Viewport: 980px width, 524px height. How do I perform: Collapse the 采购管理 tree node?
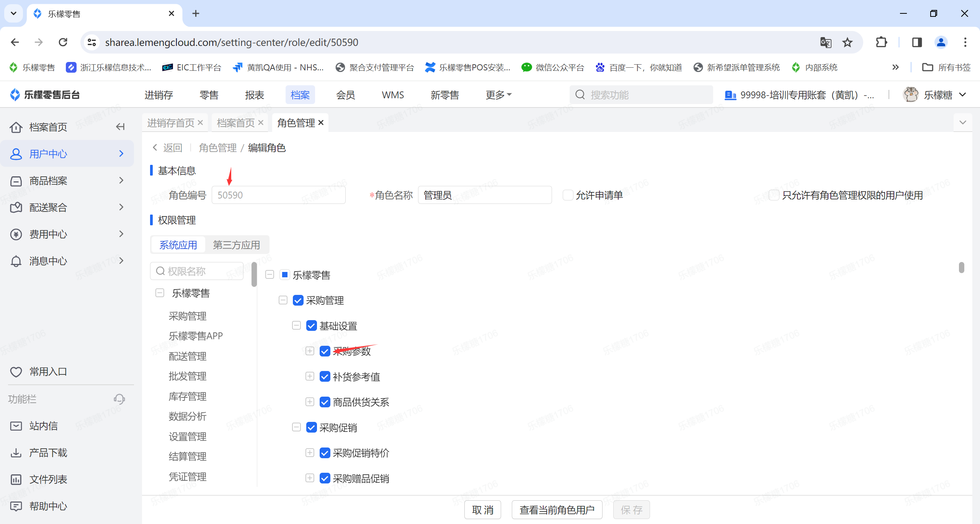coord(283,300)
